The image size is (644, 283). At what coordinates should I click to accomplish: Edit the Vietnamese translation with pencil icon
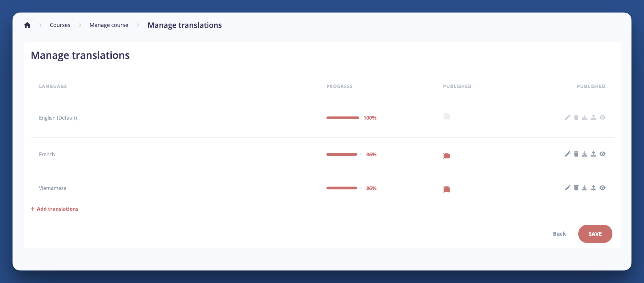[568, 188]
